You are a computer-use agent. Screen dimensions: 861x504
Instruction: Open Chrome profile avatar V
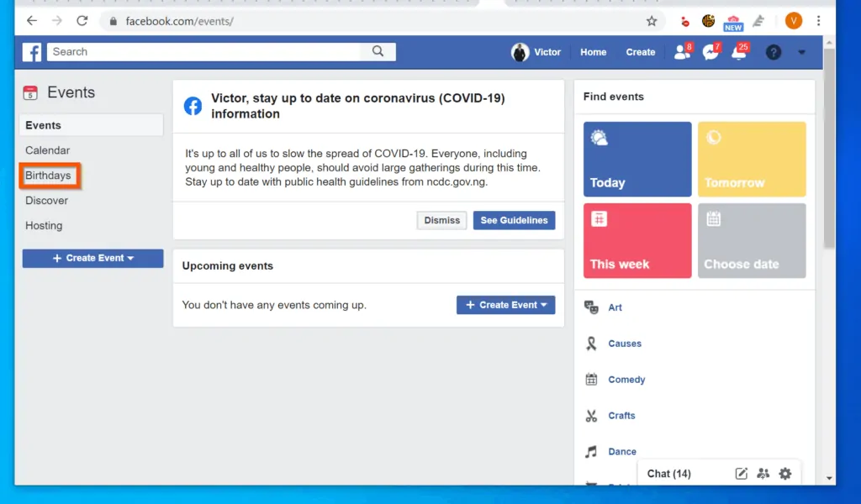coord(794,21)
